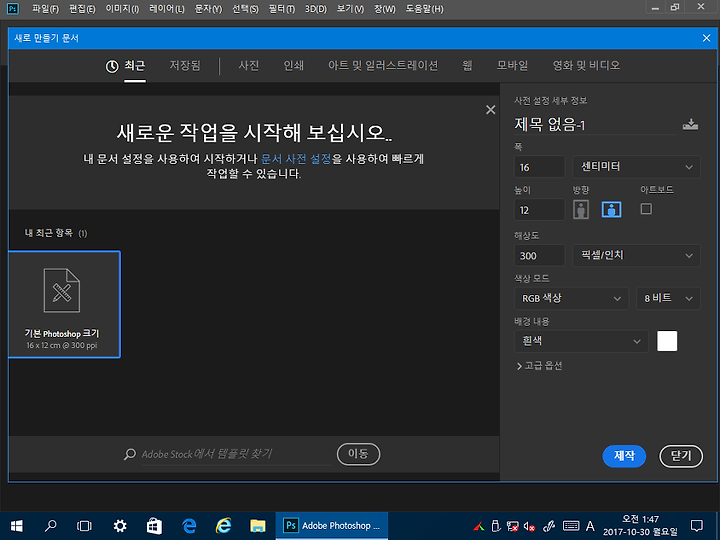
Task: Click the USB safely remove hardware tray icon
Action: coord(495,526)
